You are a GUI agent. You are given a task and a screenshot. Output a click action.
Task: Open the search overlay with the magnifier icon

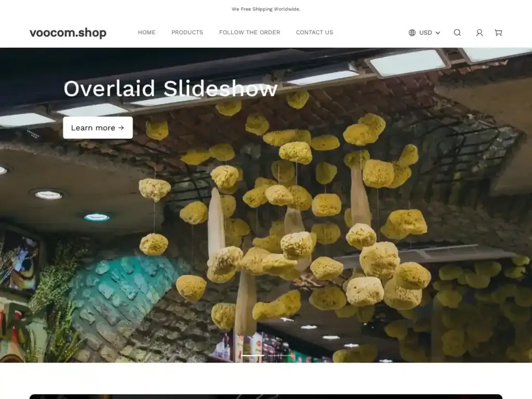(x=457, y=33)
